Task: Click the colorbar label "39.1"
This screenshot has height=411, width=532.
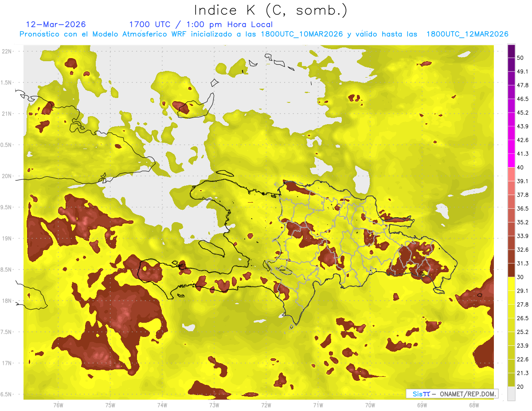Action: point(523,181)
